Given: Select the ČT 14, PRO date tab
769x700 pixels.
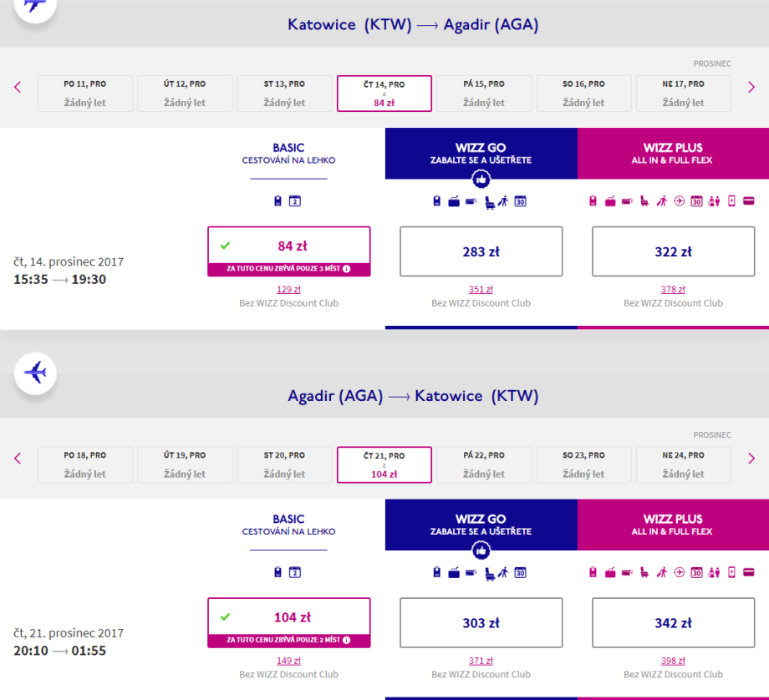Looking at the screenshot, I should point(384,94).
